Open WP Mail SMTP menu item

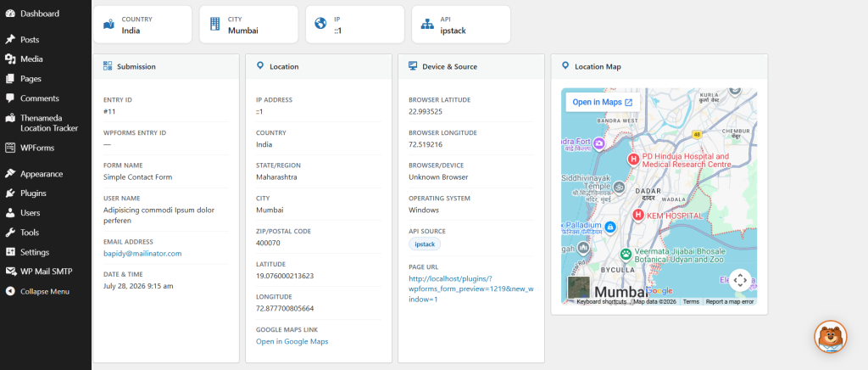pyautogui.click(x=46, y=272)
